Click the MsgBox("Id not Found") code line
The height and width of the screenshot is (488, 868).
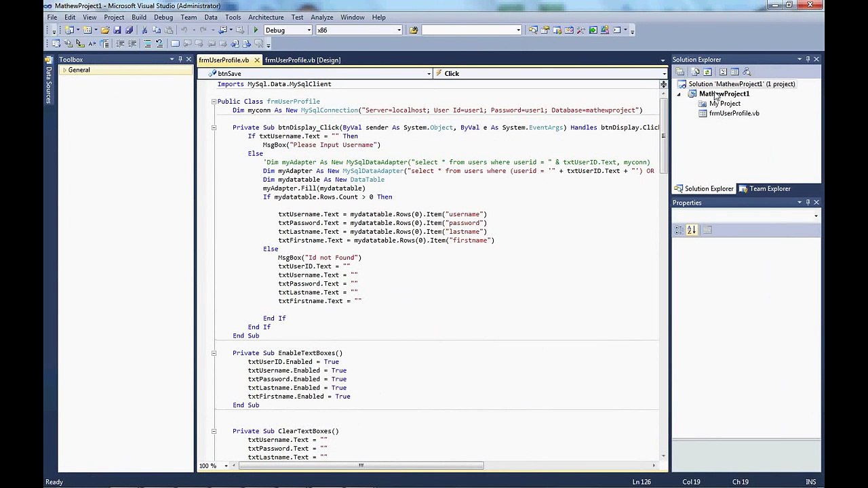[319, 258]
